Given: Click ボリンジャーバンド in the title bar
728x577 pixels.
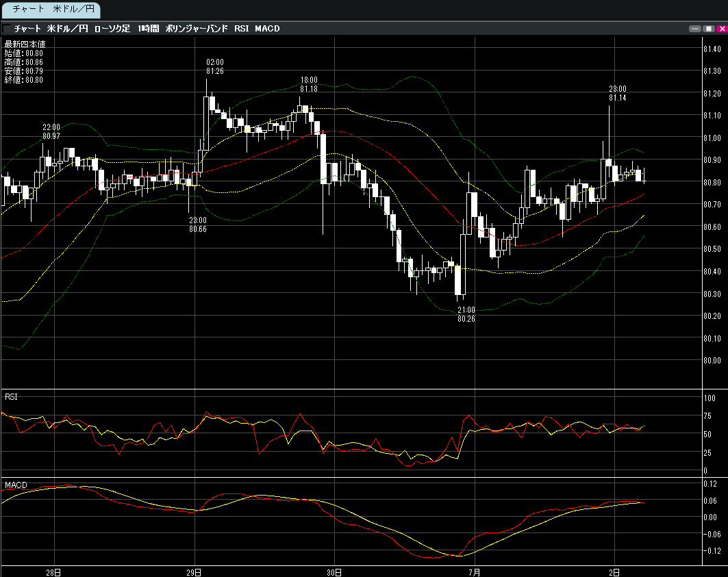Looking at the screenshot, I should [x=197, y=29].
